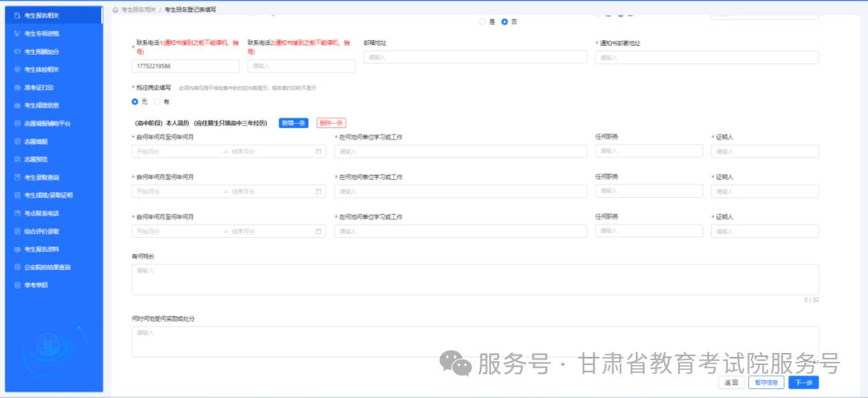The image size is (868, 398).
Task: Click the 下一步 button
Action: (804, 383)
